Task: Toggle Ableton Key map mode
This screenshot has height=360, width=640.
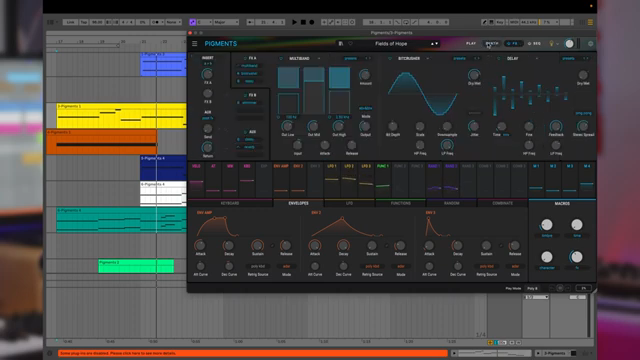Action: click(x=500, y=22)
